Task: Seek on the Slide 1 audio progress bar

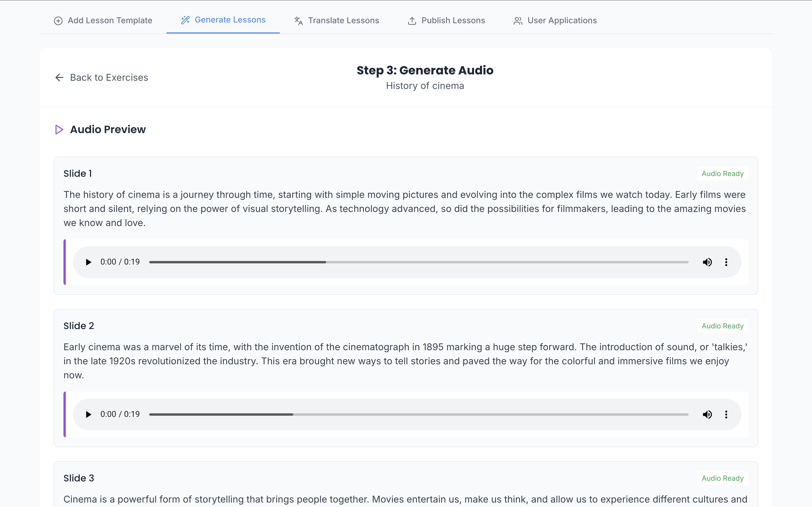Action: click(x=418, y=262)
